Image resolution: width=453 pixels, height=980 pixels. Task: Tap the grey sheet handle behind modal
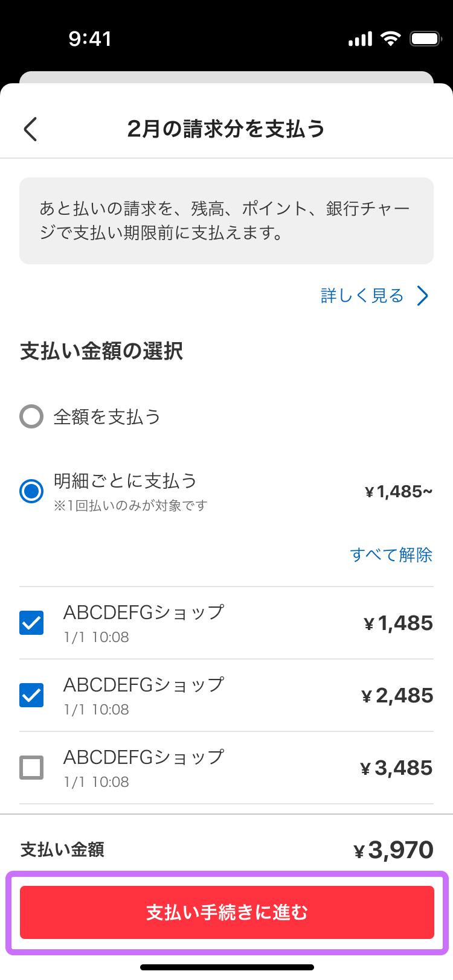coord(226,77)
